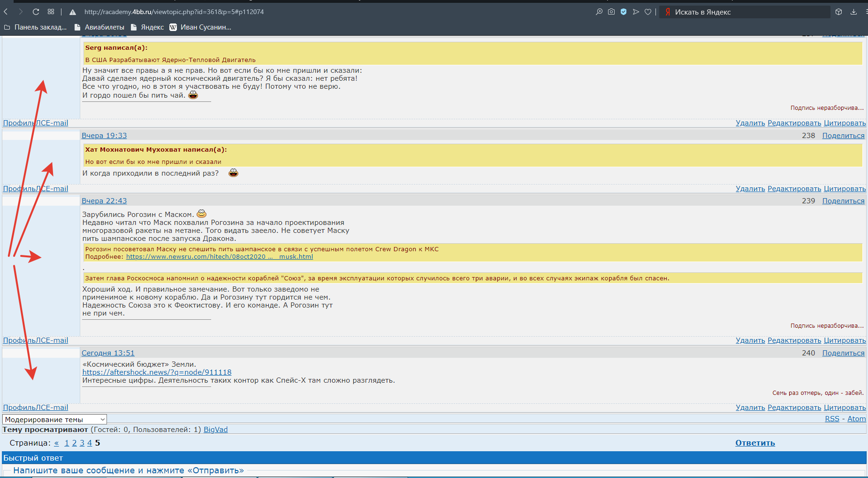This screenshot has height=478, width=868.
Task: Open the ad blocker shield icon
Action: (x=624, y=12)
